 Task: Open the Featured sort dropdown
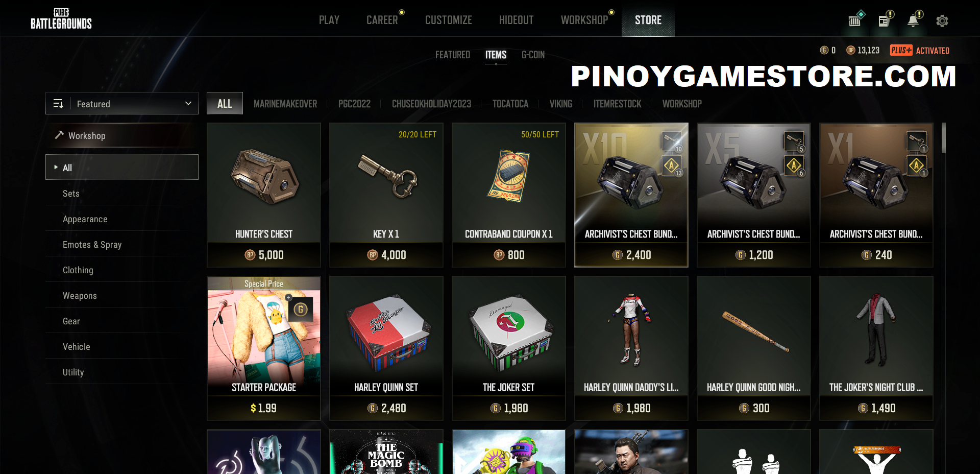point(122,104)
